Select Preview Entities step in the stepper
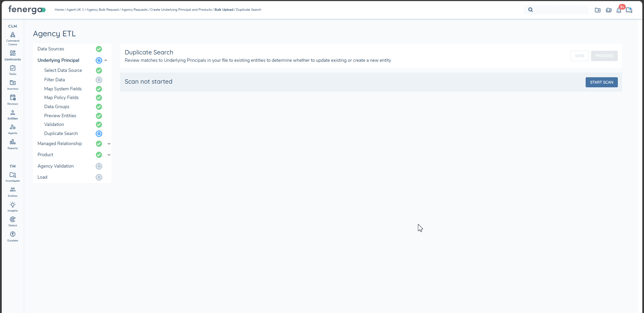 click(60, 116)
